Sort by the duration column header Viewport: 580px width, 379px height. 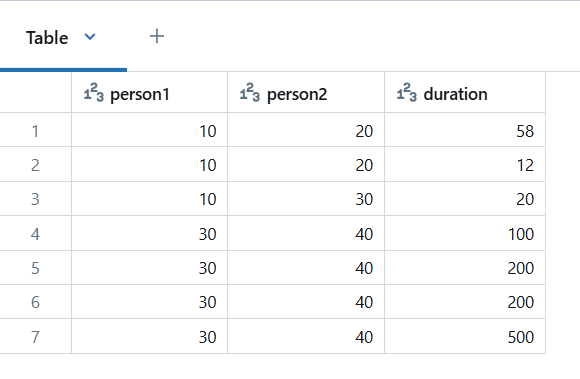coord(465,92)
